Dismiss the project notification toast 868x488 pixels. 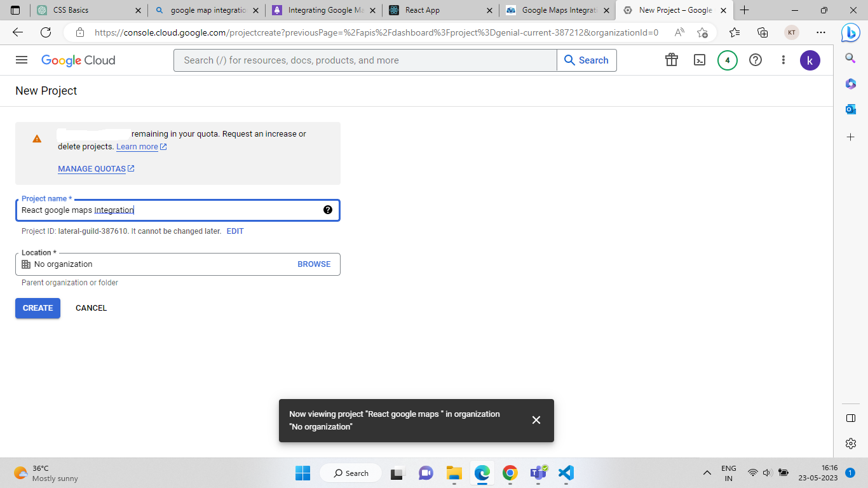536,420
